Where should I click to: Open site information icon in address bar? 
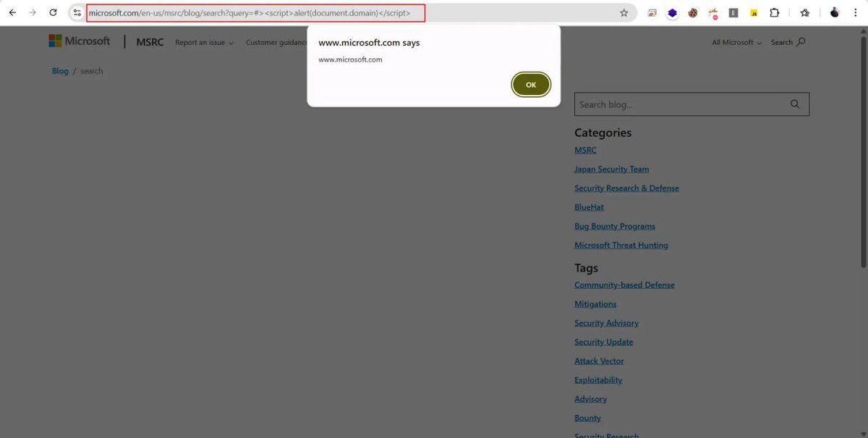pos(77,12)
